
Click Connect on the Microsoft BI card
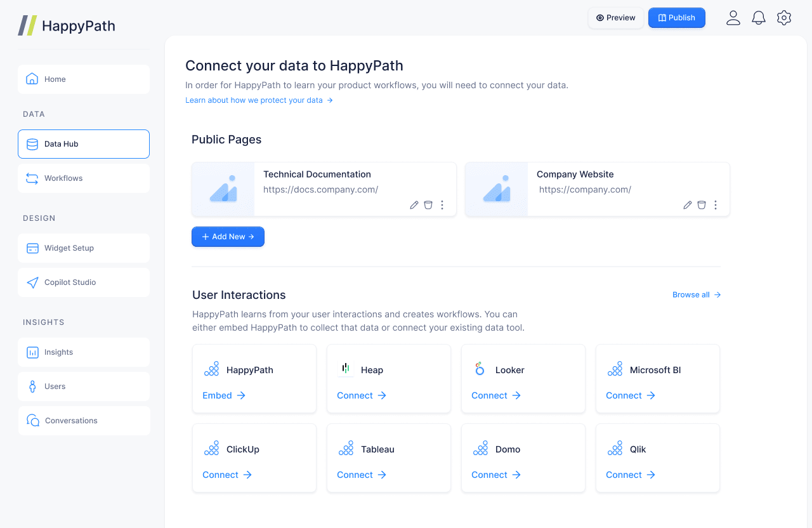point(631,395)
